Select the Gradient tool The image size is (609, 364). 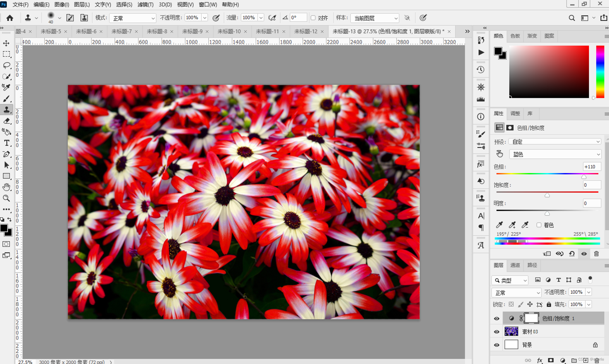coord(6,132)
